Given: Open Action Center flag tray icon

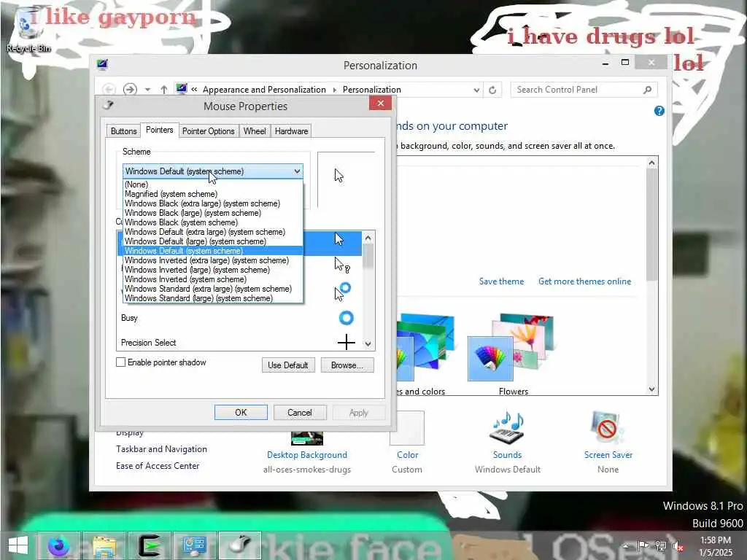Looking at the screenshot, I should pos(643,545).
